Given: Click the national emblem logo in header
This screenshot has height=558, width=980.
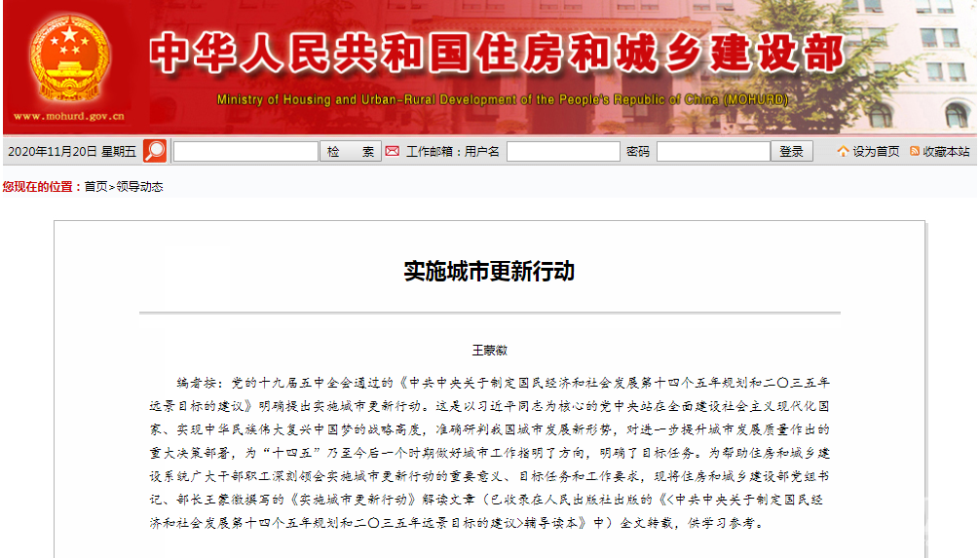Looking at the screenshot, I should point(68,59).
